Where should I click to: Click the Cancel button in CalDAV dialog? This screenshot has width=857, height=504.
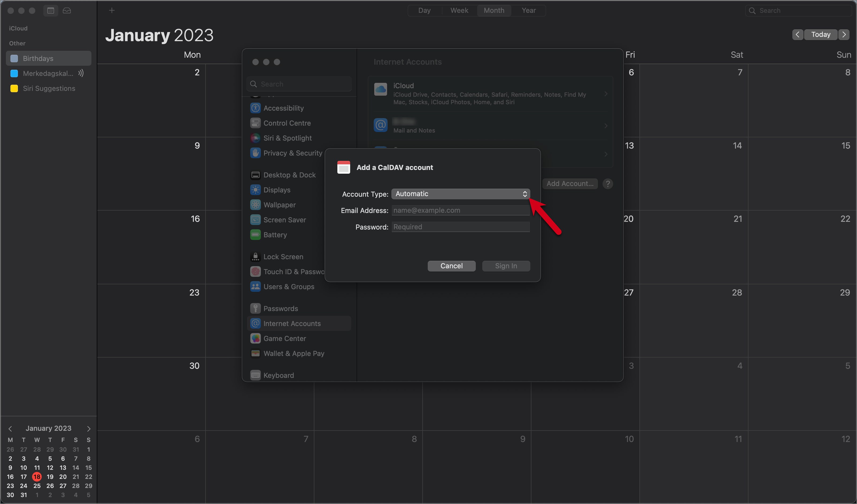[x=452, y=266]
